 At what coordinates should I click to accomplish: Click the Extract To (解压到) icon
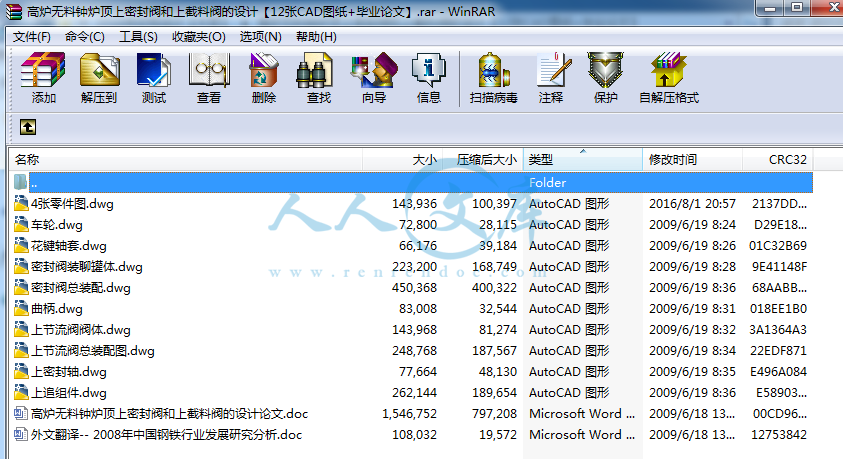coord(99,70)
